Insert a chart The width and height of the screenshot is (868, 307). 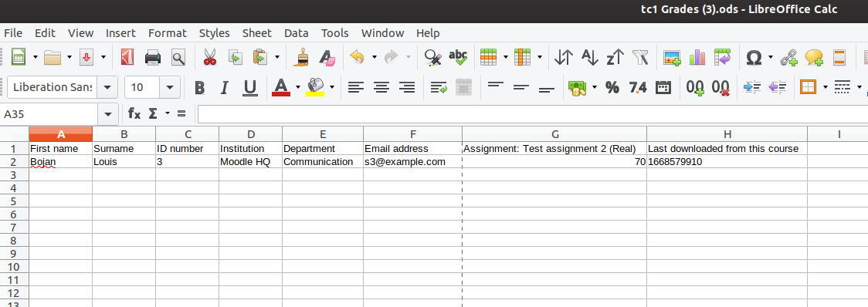click(x=697, y=57)
